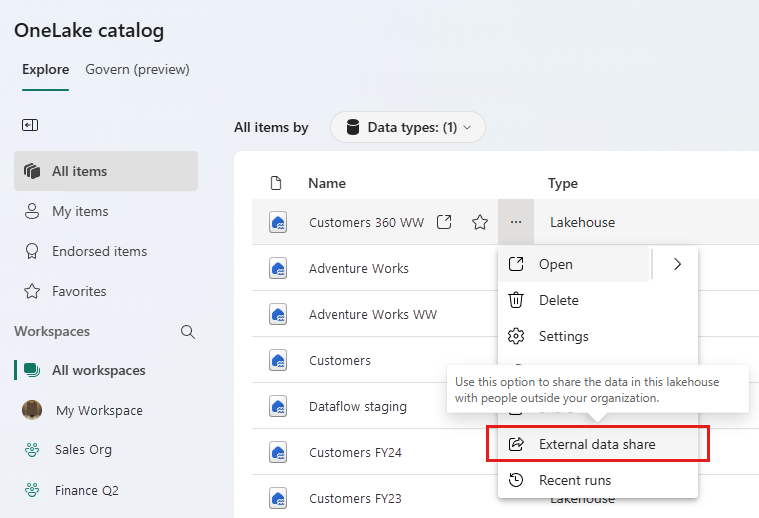Click the gear icon next to Settings
Viewport: 759px width, 518px height.
516,336
